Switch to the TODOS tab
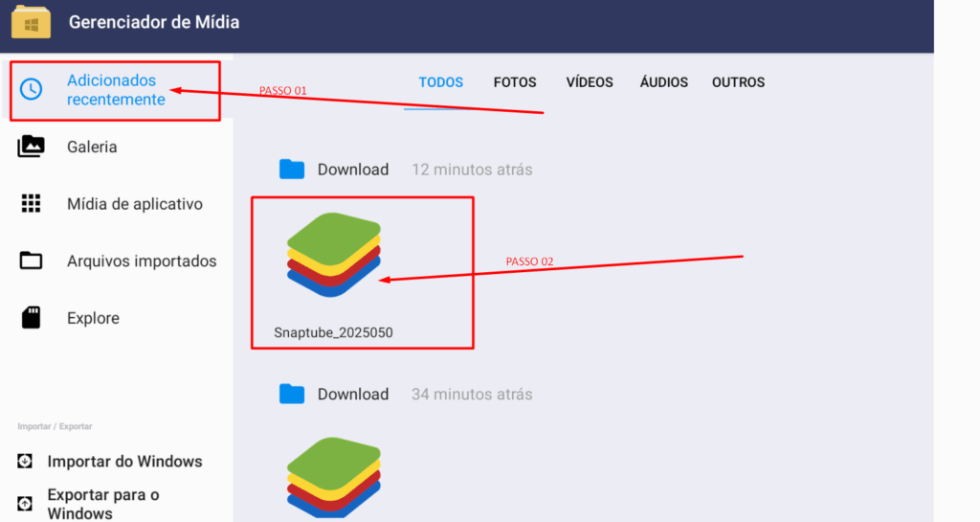Viewport: 980px width, 522px height. pos(440,82)
